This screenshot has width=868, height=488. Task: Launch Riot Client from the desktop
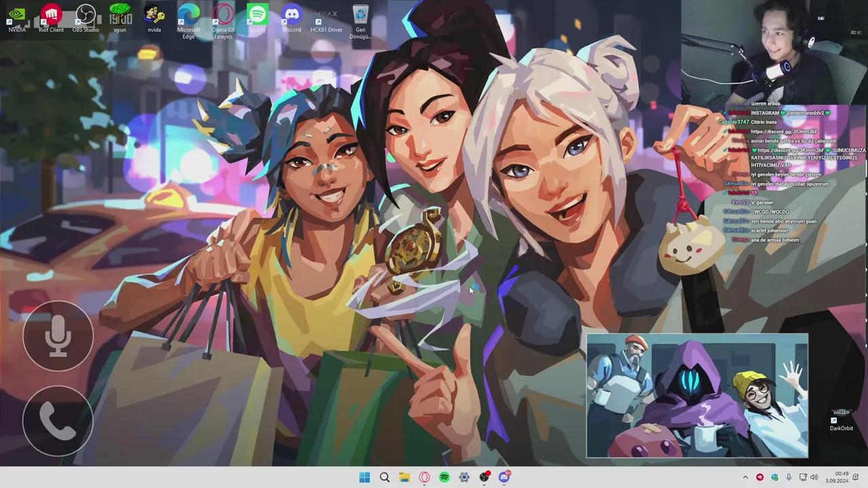(51, 18)
